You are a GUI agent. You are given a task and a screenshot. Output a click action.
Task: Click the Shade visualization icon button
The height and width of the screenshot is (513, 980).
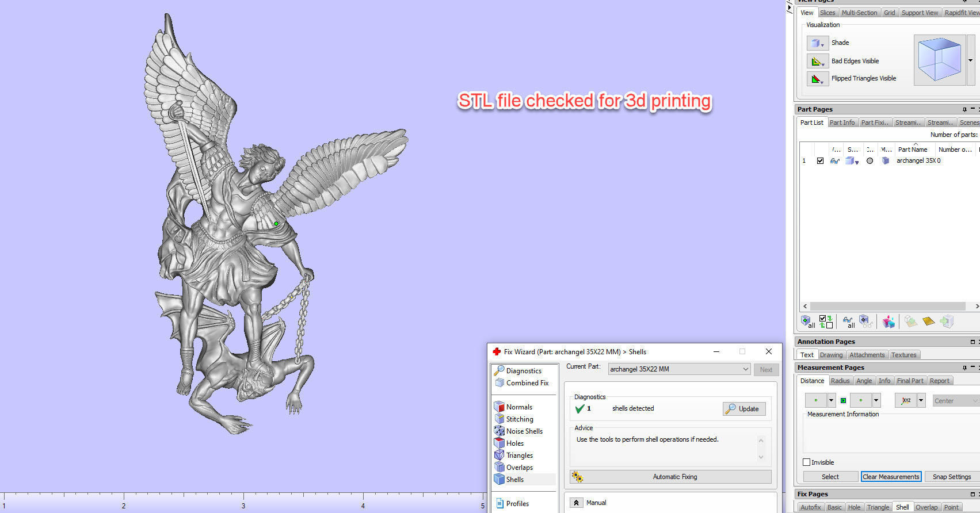pos(817,43)
